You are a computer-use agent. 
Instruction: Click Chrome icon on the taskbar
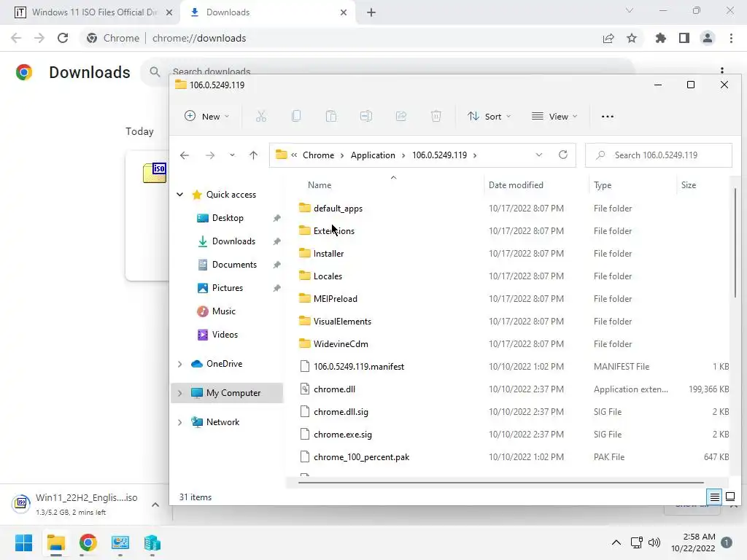click(x=88, y=542)
